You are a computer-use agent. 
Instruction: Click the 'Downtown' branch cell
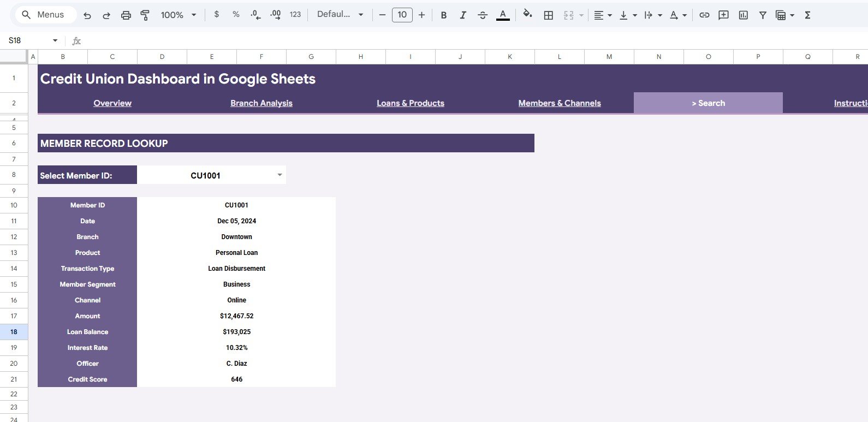[236, 237]
